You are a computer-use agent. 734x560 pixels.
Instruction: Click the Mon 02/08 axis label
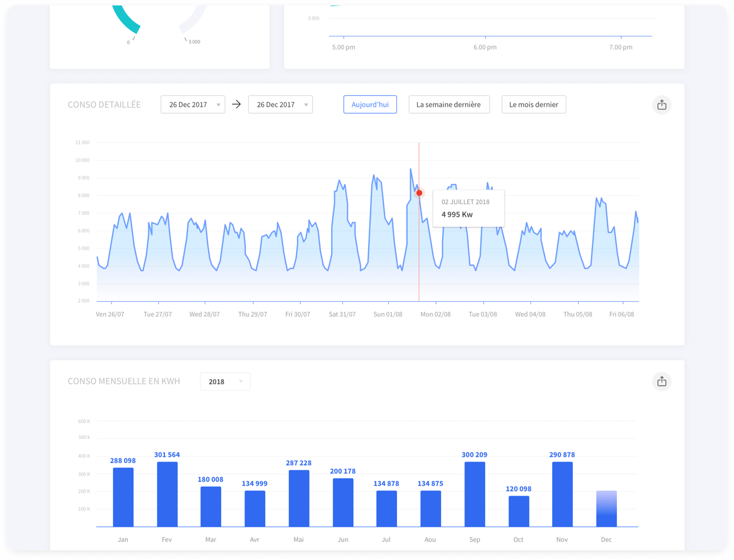click(436, 314)
